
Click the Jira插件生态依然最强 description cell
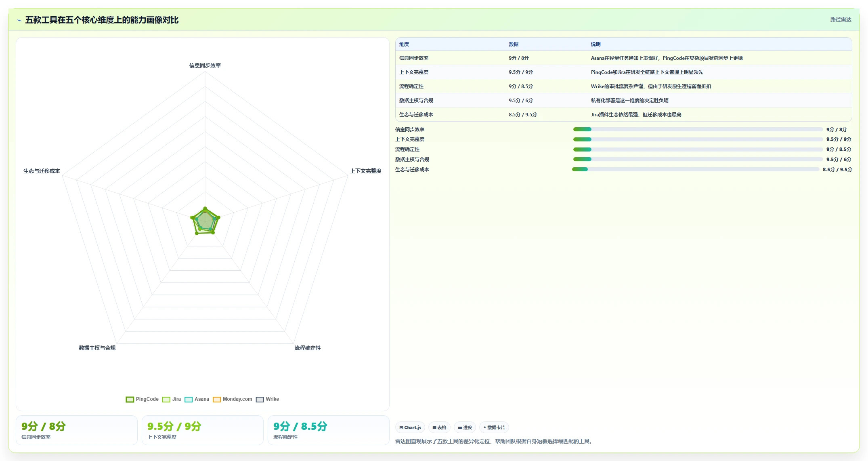[636, 115]
